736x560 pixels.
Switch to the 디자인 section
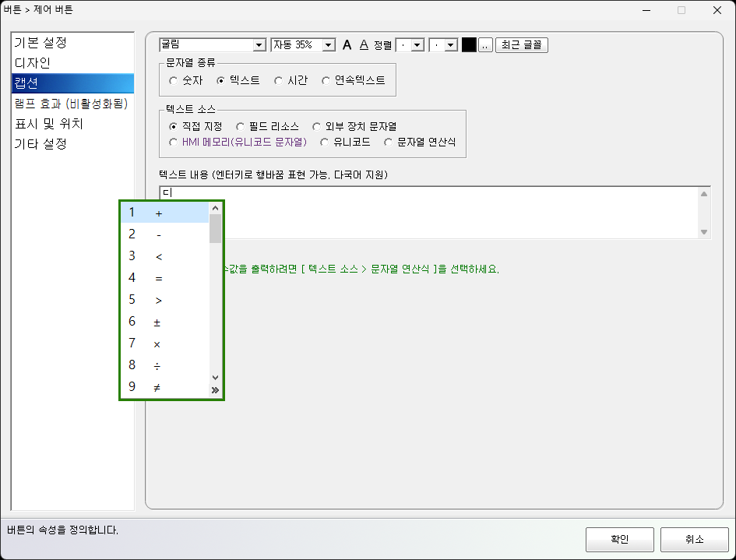click(x=37, y=62)
